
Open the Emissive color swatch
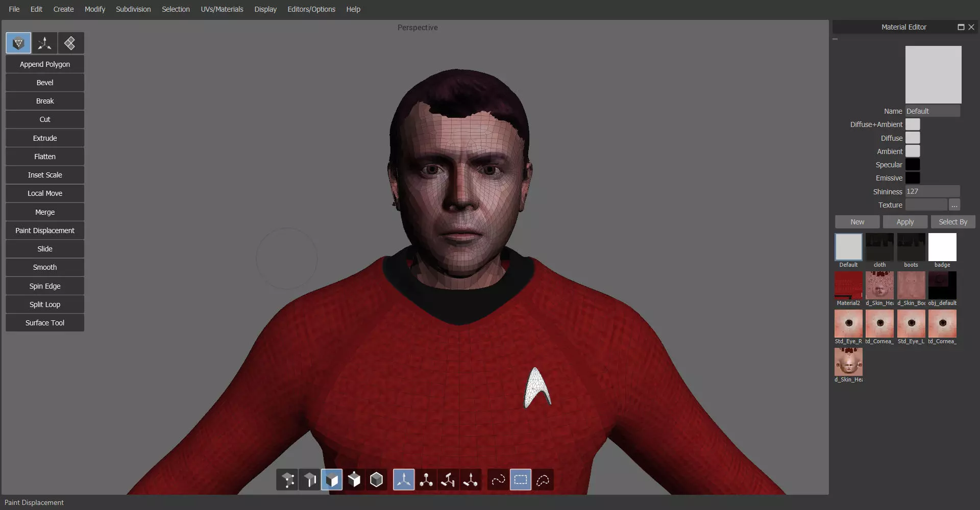913,177
